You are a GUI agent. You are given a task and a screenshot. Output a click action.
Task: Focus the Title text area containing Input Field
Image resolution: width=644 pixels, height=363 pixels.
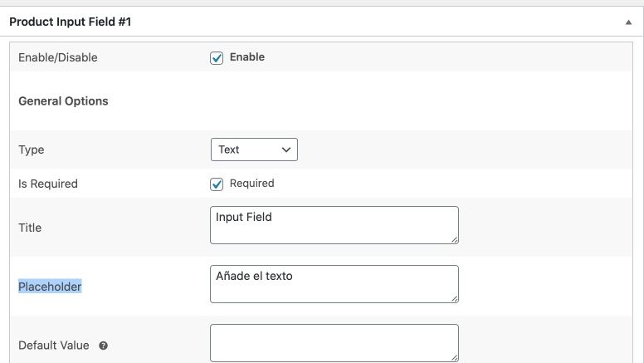point(334,225)
